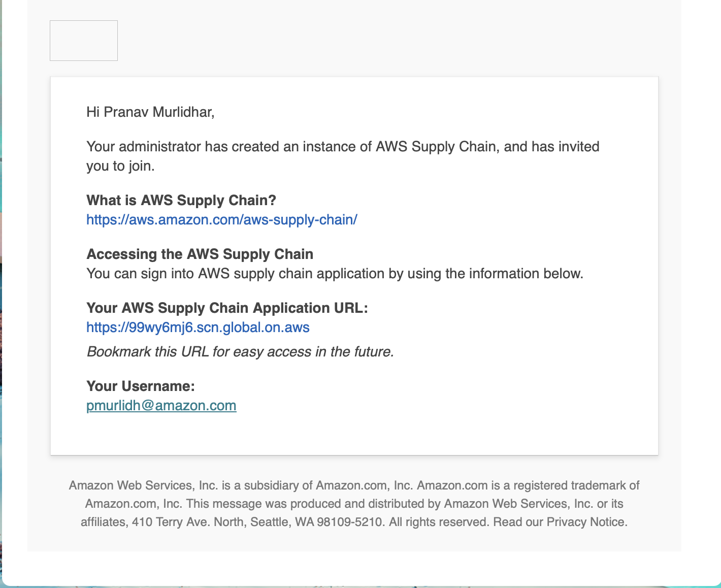Click 'Read our Privacy Notice' footer text

tap(561, 522)
